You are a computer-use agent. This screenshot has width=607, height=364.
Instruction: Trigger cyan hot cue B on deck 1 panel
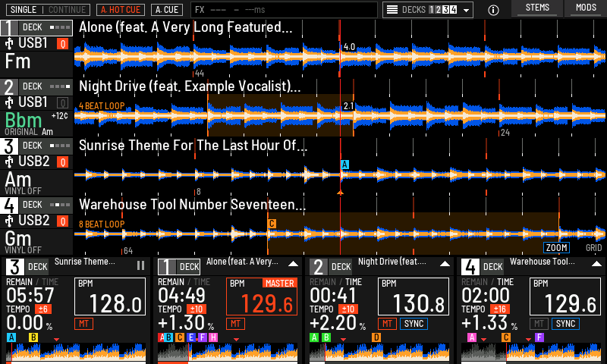[x=168, y=337]
